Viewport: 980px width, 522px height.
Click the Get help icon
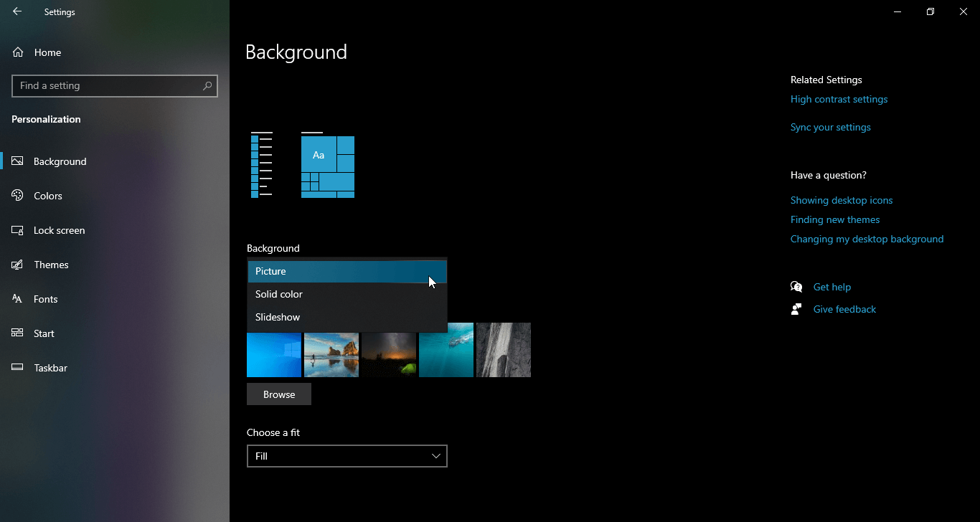(x=796, y=286)
